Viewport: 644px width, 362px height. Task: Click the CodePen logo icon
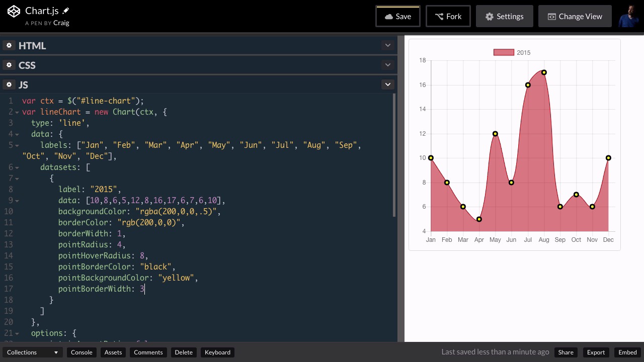14,11
